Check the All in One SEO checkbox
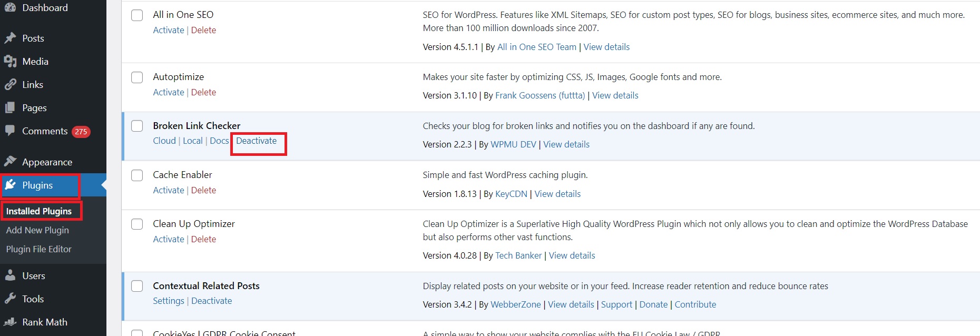This screenshot has height=336, width=980. pos(137,15)
